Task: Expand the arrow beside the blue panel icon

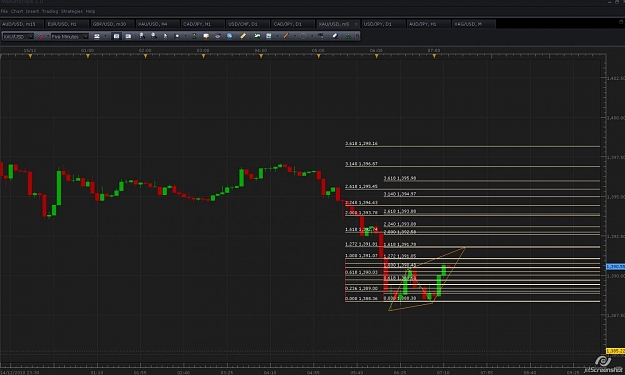Action: (277, 36)
